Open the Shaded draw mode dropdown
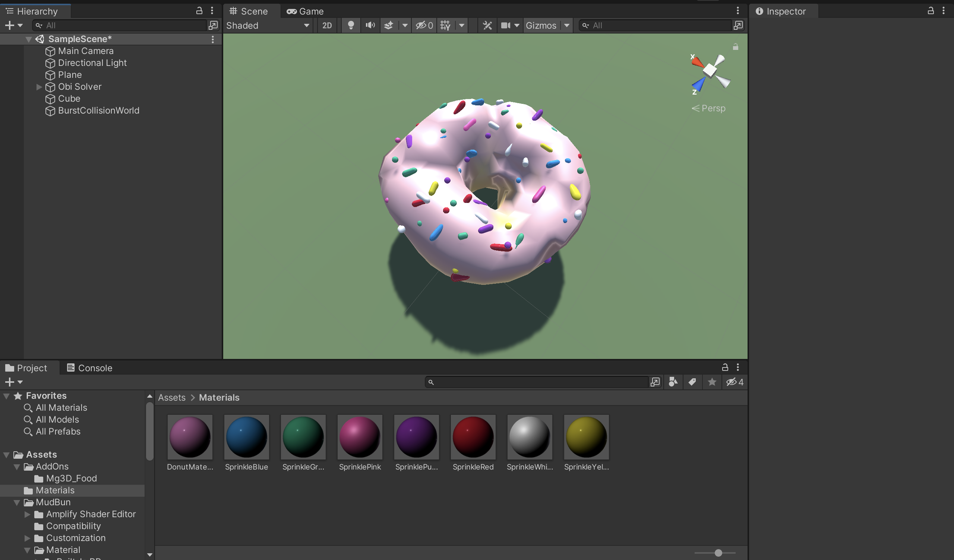Viewport: 954px width, 560px height. tap(267, 25)
